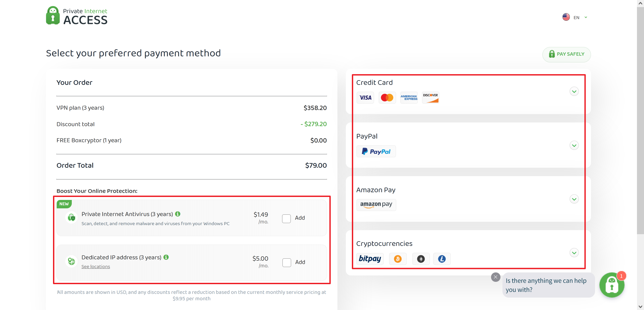The height and width of the screenshot is (310, 644).
Task: Click the VPN plan (3 years) row
Action: pyautogui.click(x=192, y=108)
